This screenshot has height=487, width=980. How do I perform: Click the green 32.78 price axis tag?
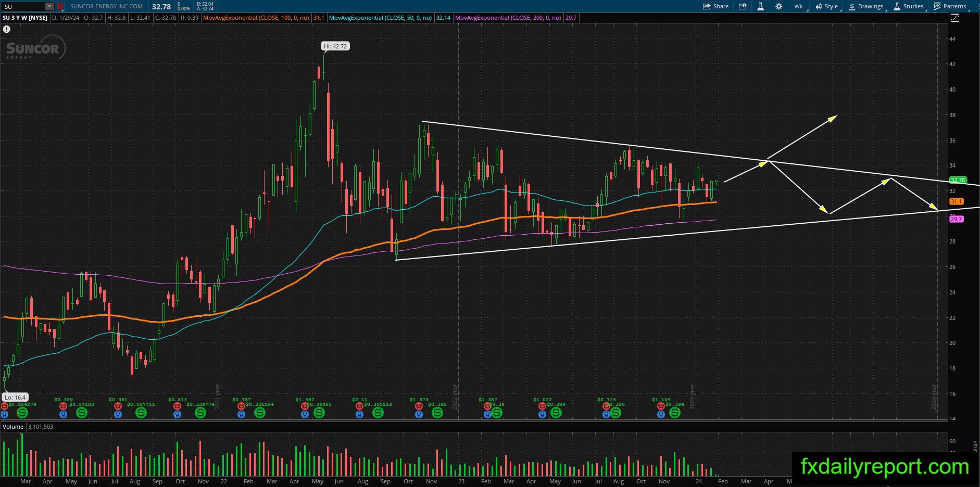coord(958,180)
